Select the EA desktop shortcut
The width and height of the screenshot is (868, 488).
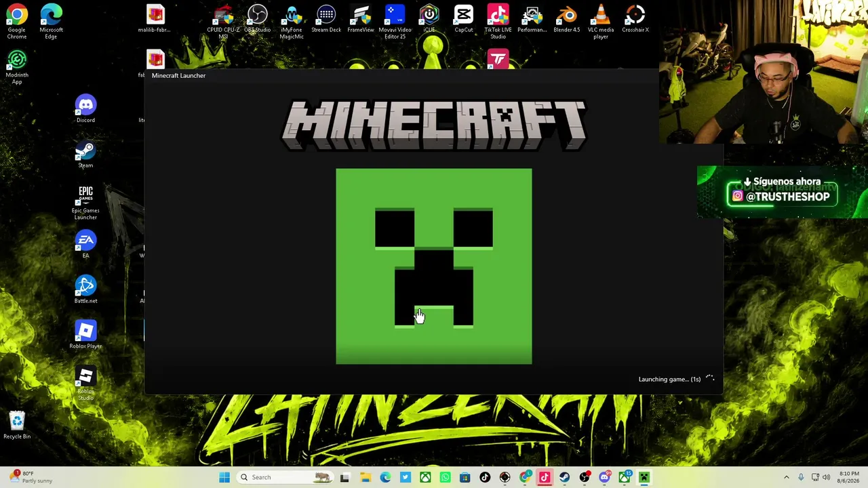[85, 245]
